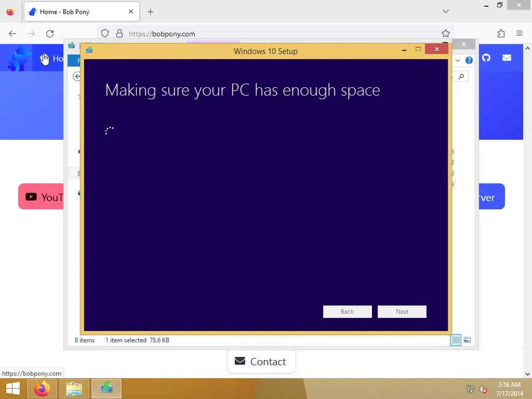Open File Explorer help question mark
The image size is (532, 399).
pos(469,60)
